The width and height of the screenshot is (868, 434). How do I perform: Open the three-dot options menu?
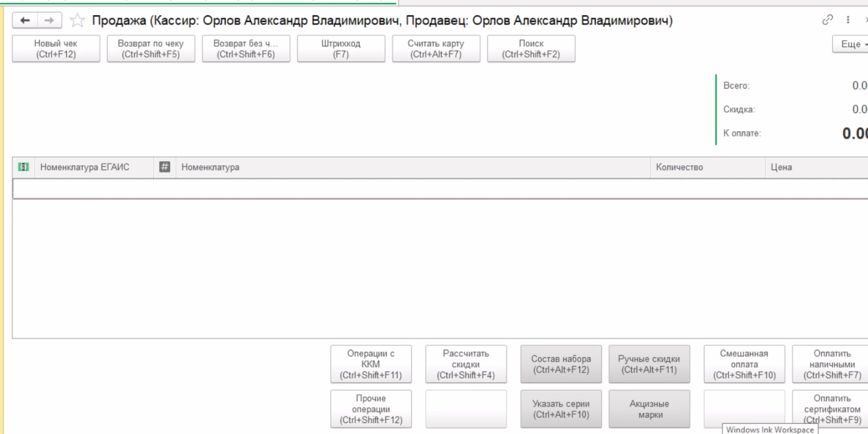[x=847, y=21]
